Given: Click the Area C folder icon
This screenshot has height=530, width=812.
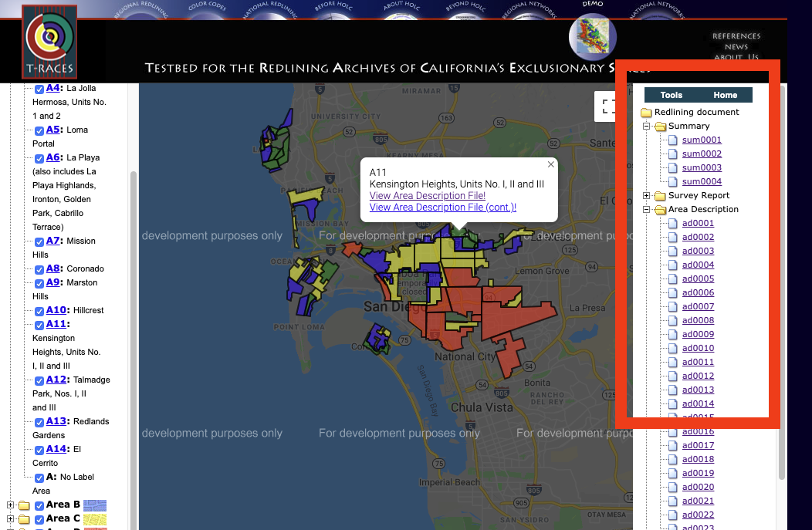Looking at the screenshot, I should pyautogui.click(x=25, y=519).
